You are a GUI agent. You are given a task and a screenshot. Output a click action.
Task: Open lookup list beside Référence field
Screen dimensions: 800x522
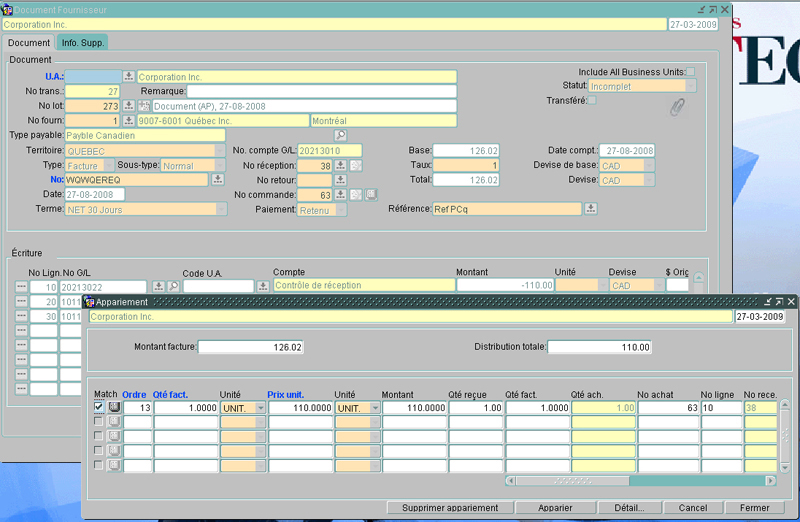[591, 209]
